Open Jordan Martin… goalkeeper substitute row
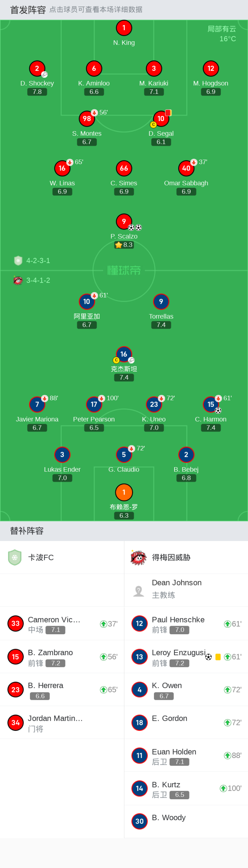 (62, 723)
